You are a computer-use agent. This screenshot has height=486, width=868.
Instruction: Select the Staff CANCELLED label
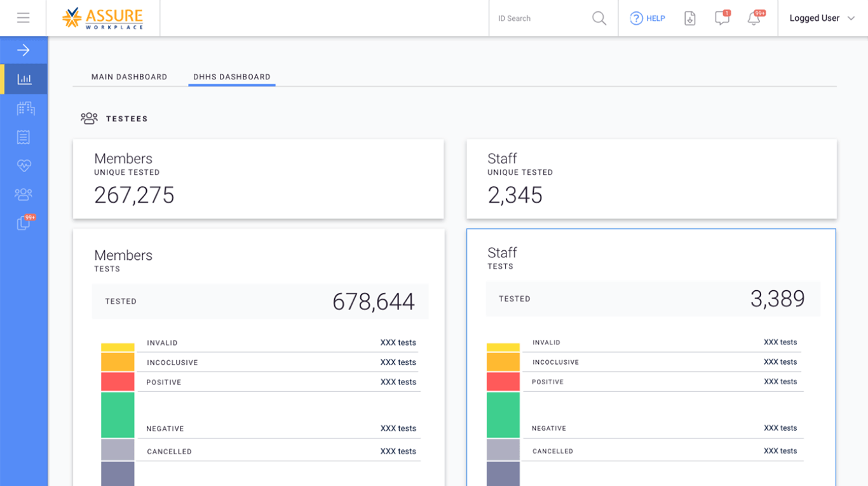[553, 451]
